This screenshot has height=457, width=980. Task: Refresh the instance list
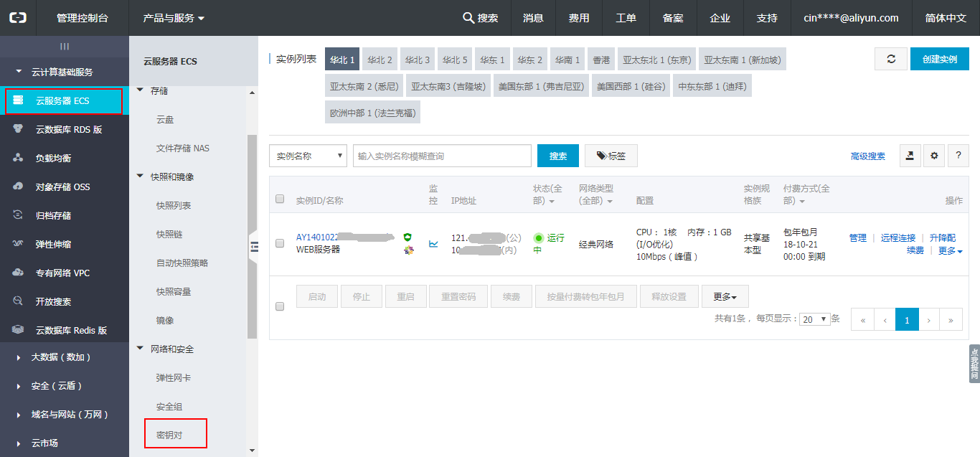coord(891,59)
